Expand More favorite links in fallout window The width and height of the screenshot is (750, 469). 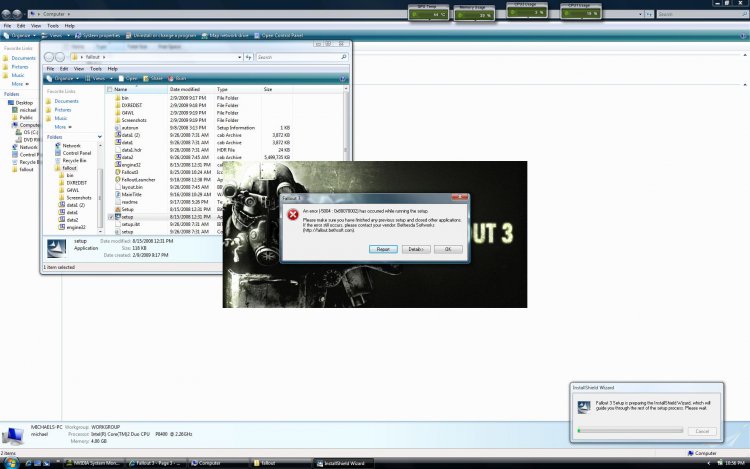click(63, 127)
